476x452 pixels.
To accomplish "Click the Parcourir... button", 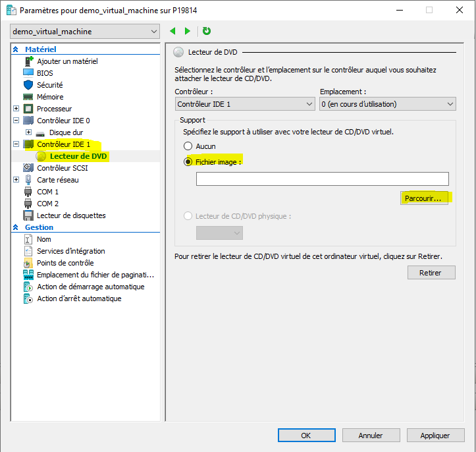I will coord(424,198).
